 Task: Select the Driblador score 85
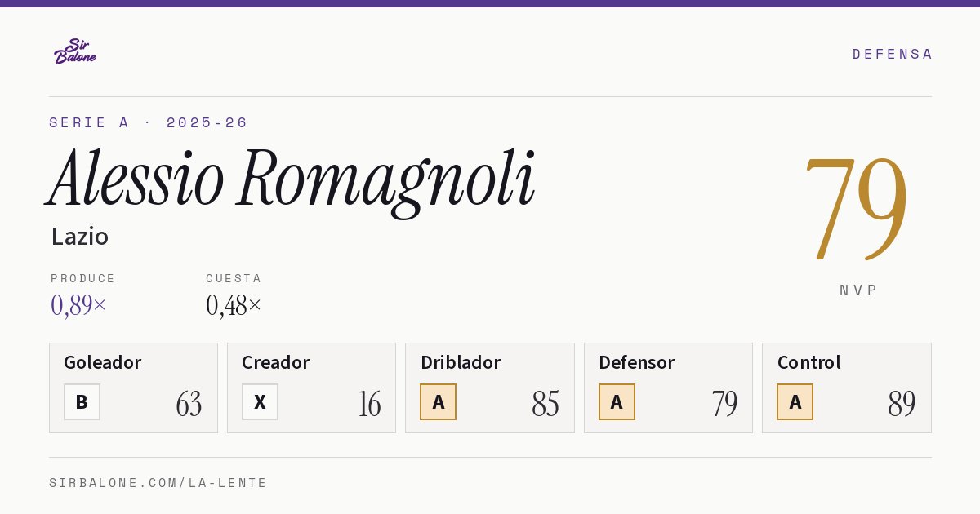tap(546, 404)
